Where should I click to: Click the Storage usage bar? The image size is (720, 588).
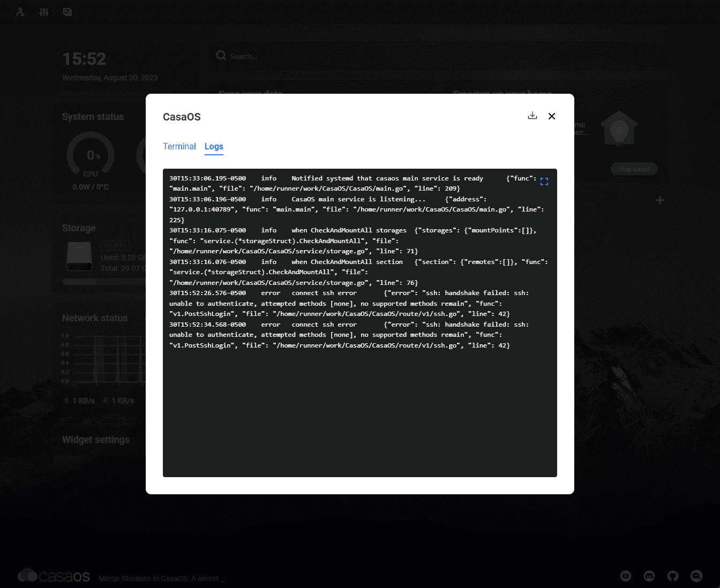[x=104, y=281]
